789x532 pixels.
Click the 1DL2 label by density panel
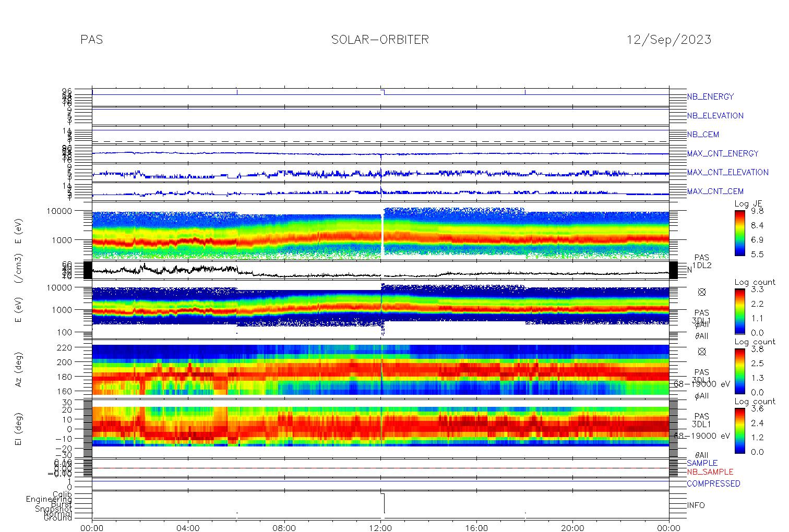(x=702, y=265)
